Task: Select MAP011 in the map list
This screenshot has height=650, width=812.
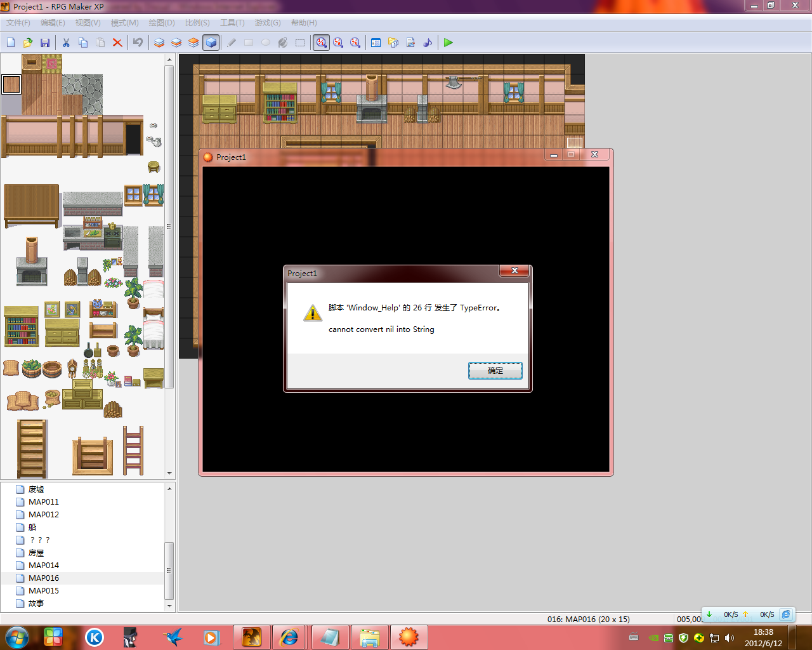Action: click(44, 502)
